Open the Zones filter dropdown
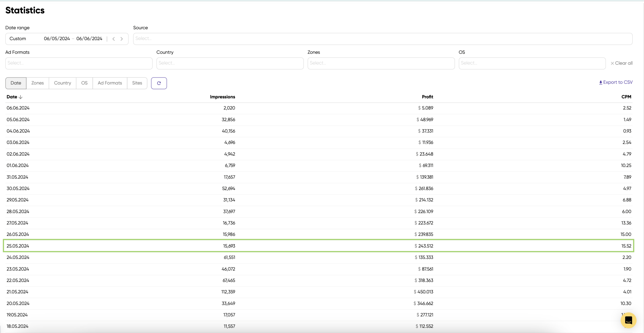 tap(381, 63)
